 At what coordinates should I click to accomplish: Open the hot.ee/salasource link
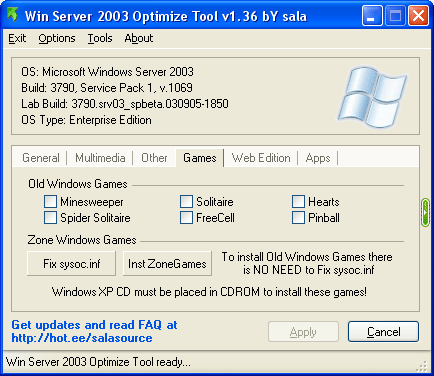82,338
